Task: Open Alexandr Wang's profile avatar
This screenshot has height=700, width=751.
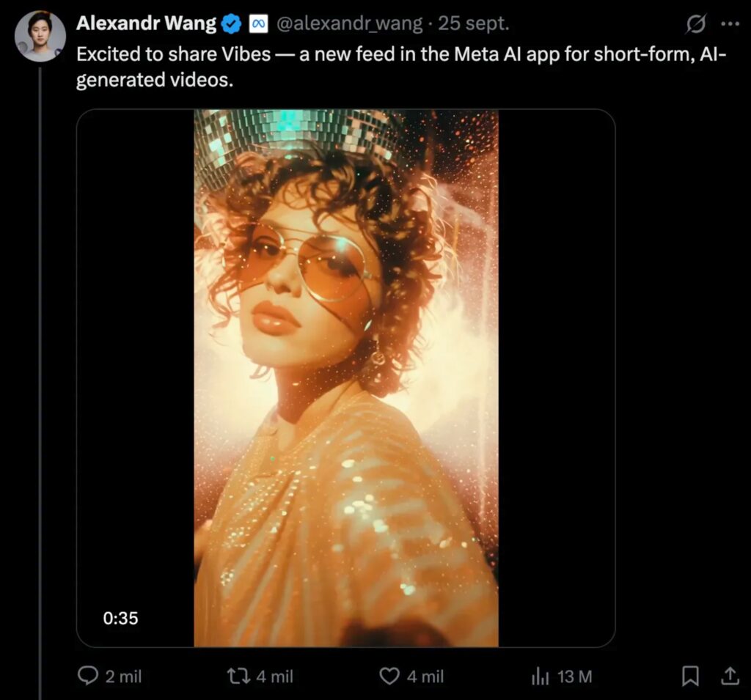Action: coord(40,36)
